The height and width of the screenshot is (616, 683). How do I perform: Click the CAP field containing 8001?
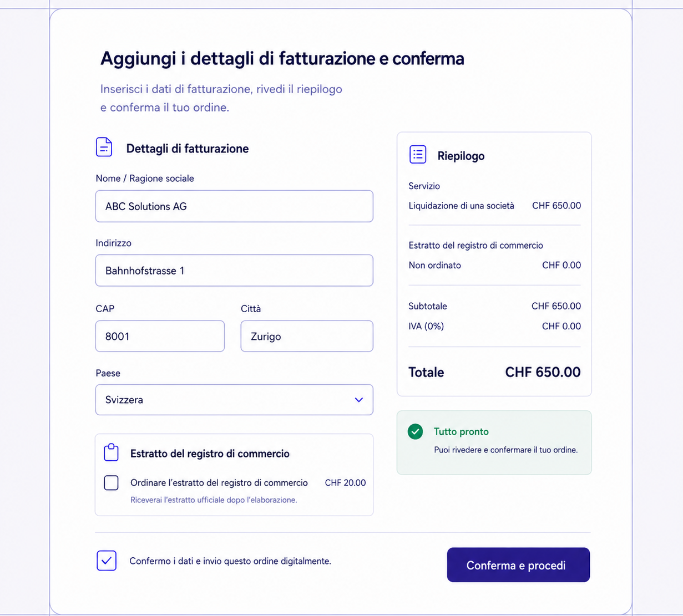click(x=160, y=336)
